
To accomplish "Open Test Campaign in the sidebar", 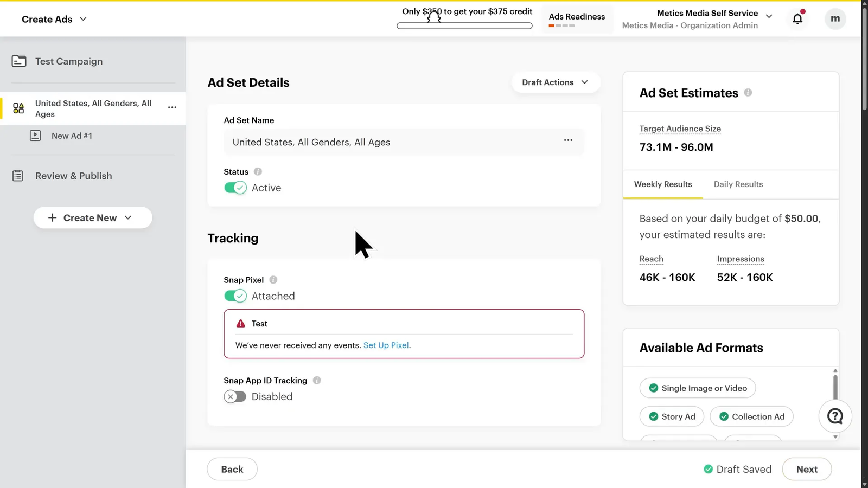I will click(x=69, y=61).
